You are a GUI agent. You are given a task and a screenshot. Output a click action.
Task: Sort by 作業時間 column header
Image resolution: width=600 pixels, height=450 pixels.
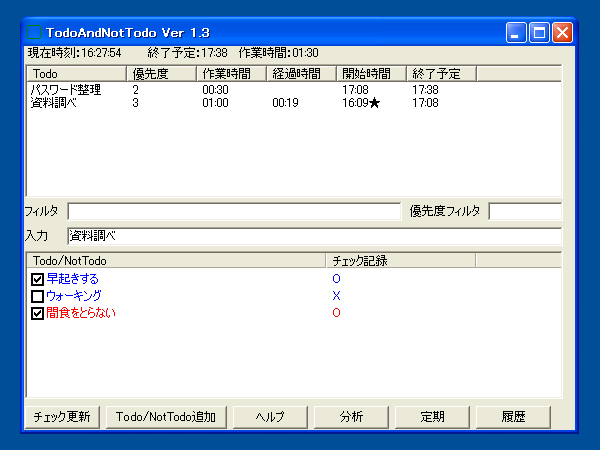click(231, 74)
